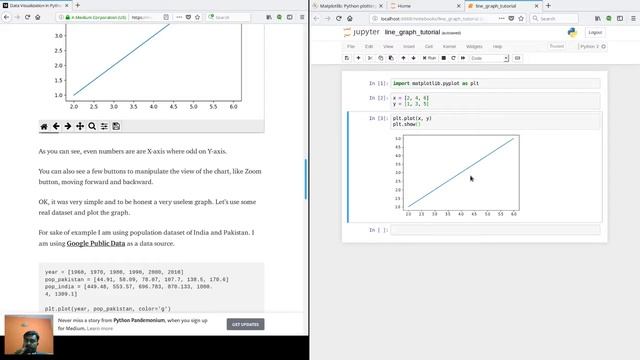
Task: Open the Google Public Data link
Action: (96, 243)
